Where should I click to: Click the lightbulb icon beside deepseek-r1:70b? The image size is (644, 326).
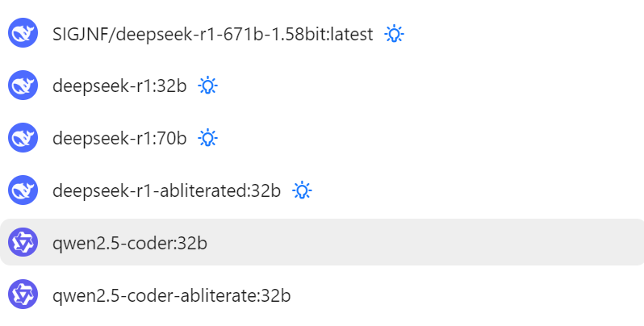[208, 138]
